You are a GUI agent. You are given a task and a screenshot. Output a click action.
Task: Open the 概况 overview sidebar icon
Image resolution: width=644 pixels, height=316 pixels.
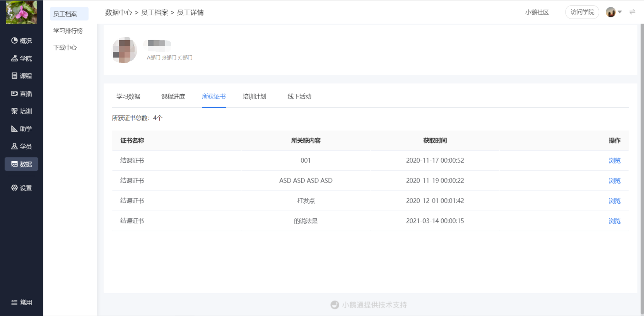[14, 41]
